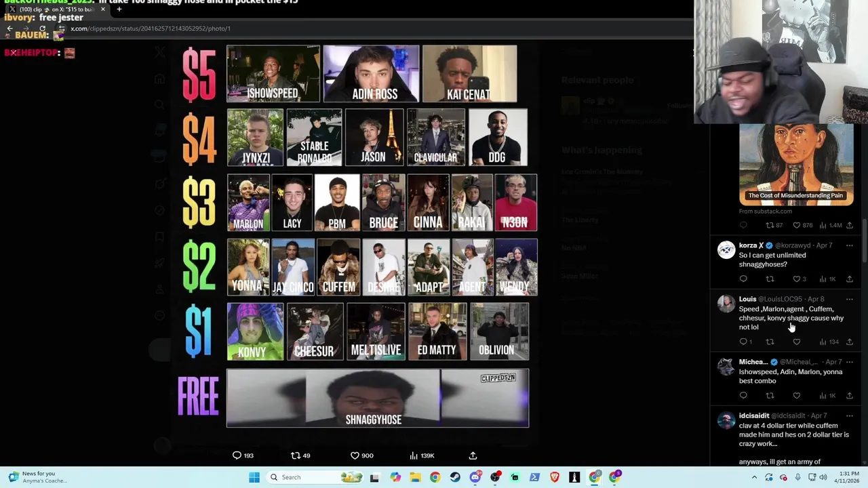Open the @LouisLOC95 handle
The width and height of the screenshot is (868, 488).
click(780, 299)
